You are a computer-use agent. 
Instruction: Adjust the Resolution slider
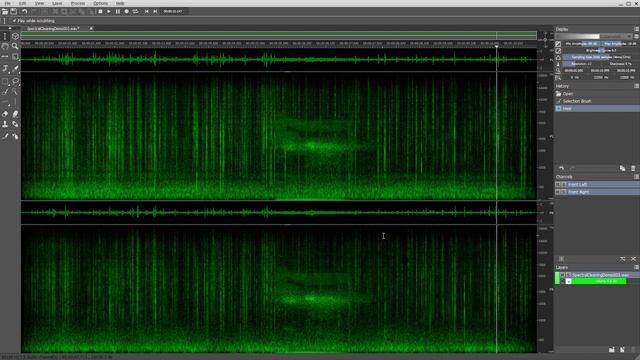(x=581, y=64)
